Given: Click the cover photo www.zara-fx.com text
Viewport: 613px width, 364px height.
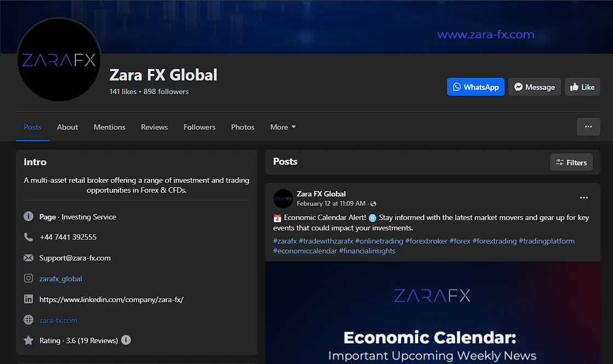Looking at the screenshot, I should (x=485, y=34).
